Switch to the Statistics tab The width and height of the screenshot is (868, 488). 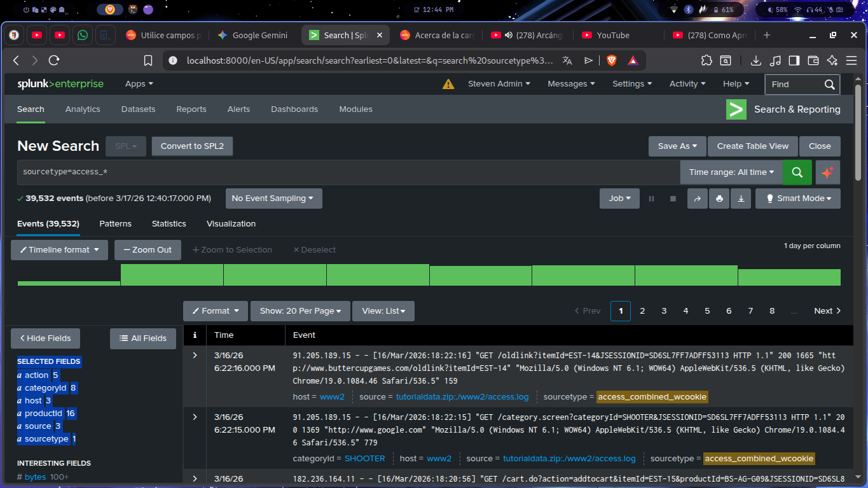coord(169,224)
